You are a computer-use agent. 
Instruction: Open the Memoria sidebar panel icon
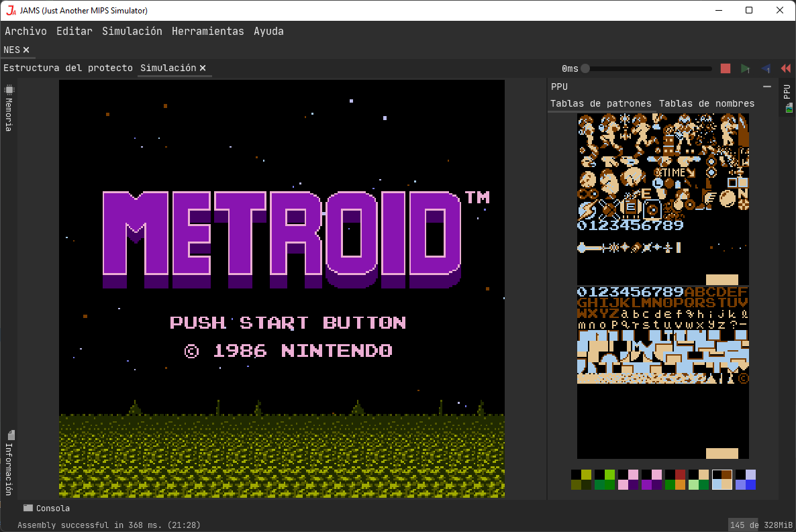9,91
